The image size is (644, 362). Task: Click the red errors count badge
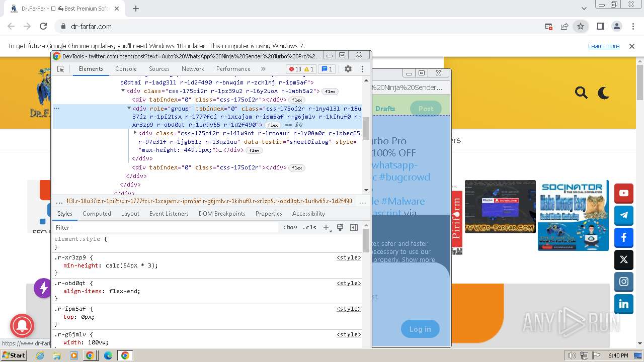click(x=295, y=69)
